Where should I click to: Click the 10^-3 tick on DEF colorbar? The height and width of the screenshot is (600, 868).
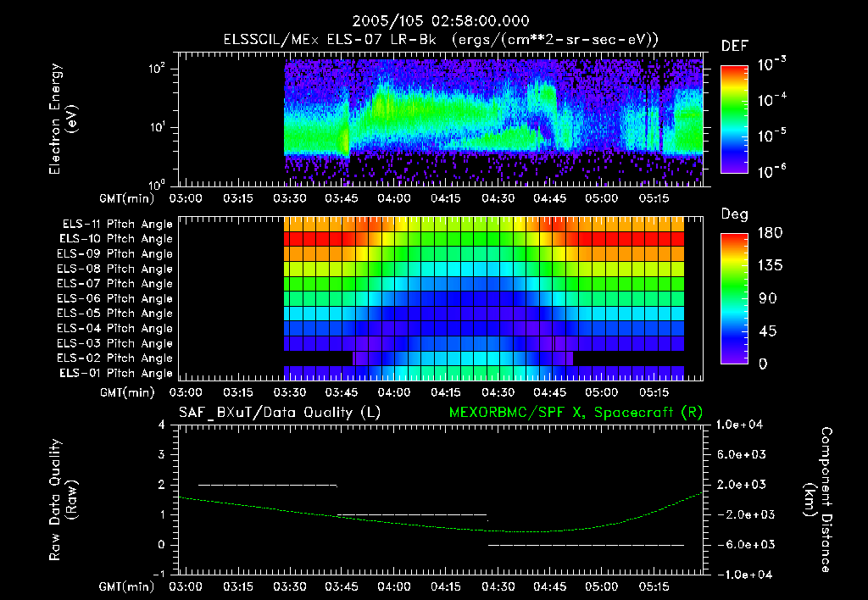click(x=771, y=64)
